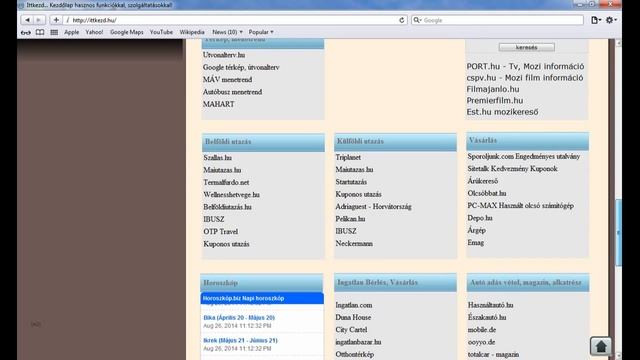Open the Útvonalterv.hu link
This screenshot has height=360, width=640.
(x=224, y=55)
